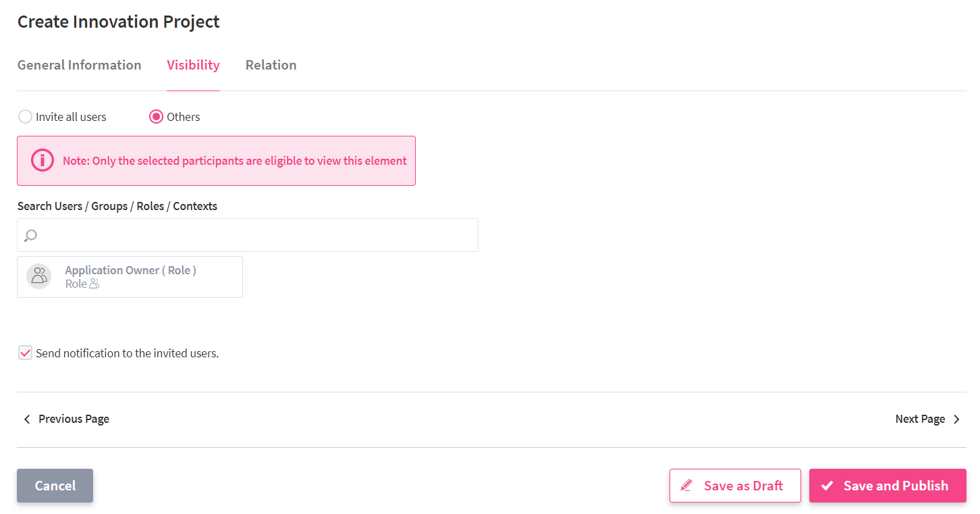980x514 pixels.
Task: Select the Invite all users radio button
Action: click(x=25, y=117)
